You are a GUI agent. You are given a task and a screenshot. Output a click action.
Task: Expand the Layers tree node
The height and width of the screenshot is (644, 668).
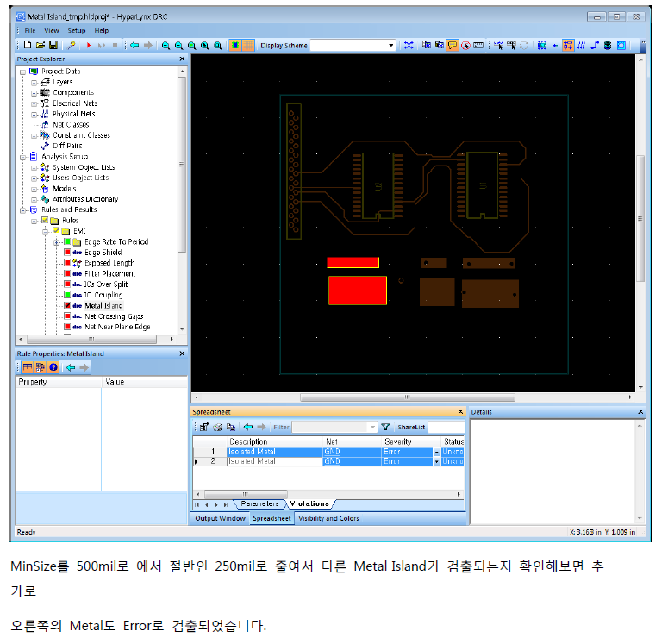(x=34, y=82)
